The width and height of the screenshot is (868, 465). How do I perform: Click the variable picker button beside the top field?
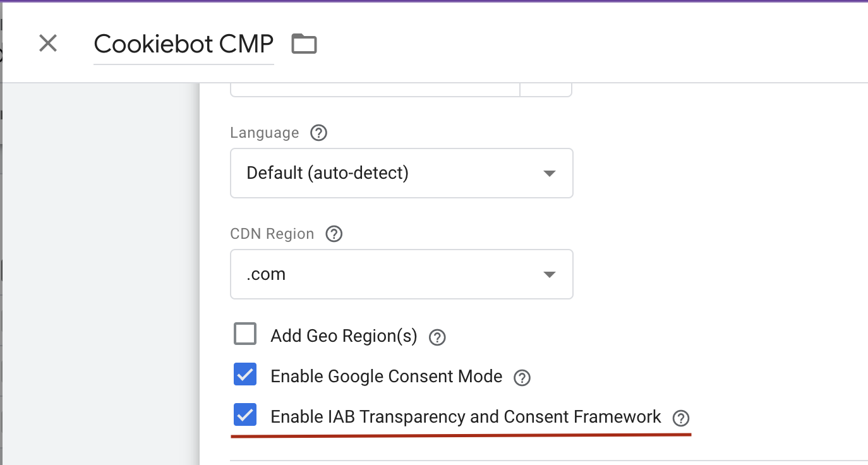click(546, 90)
